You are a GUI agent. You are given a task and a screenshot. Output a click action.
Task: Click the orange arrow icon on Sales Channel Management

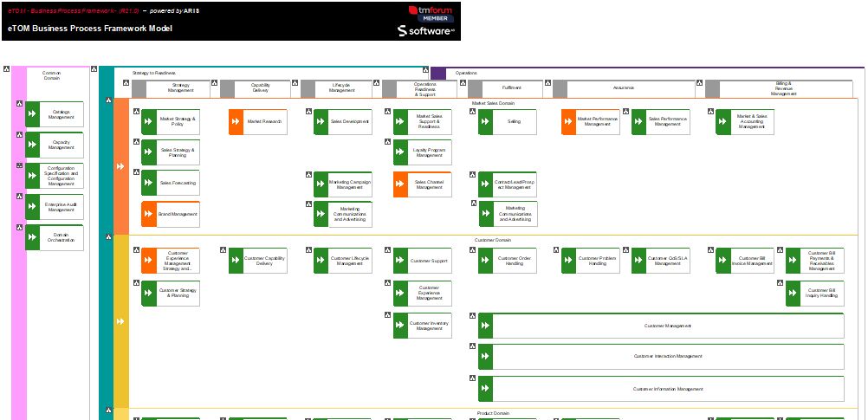click(400, 184)
